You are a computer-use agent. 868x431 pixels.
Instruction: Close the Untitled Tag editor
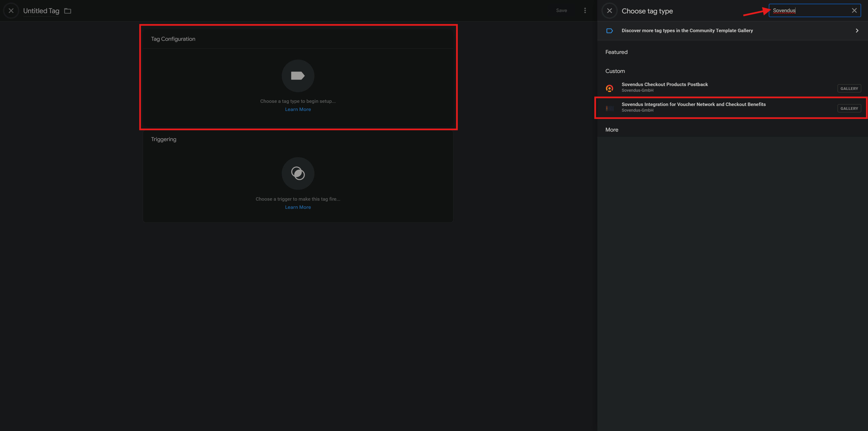[x=11, y=11]
